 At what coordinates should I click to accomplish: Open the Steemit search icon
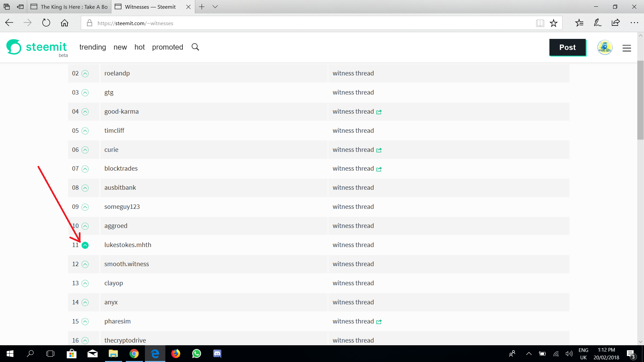click(x=195, y=47)
